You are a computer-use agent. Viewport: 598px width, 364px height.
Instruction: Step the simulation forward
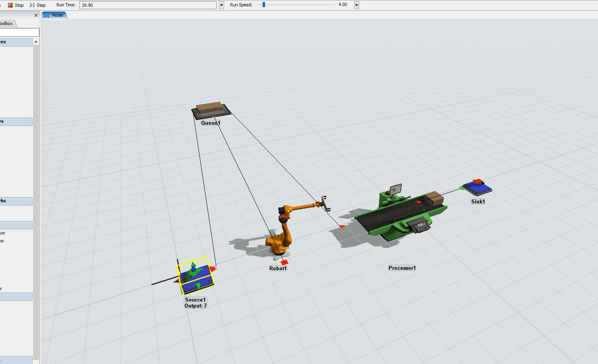click(38, 5)
